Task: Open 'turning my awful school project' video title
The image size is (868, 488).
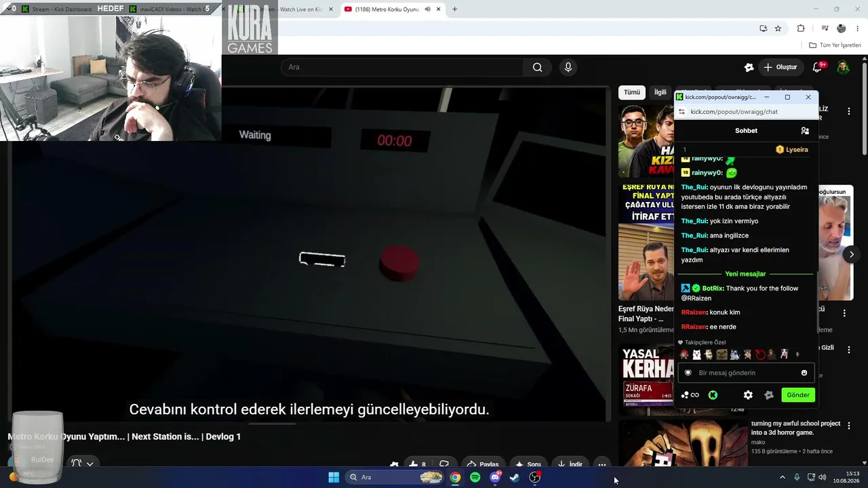Action: [795, 428]
